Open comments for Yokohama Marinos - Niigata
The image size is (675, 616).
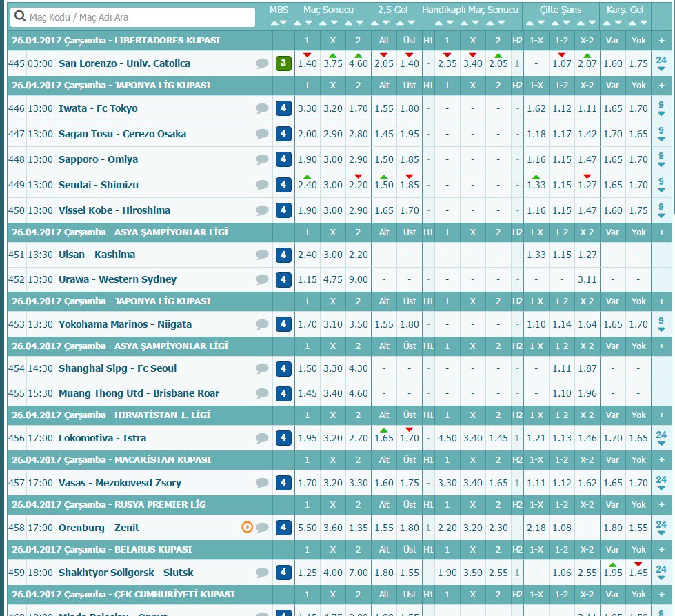[262, 324]
